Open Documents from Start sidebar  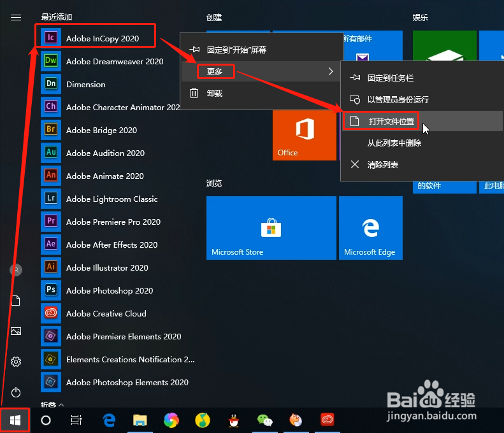pyautogui.click(x=16, y=301)
